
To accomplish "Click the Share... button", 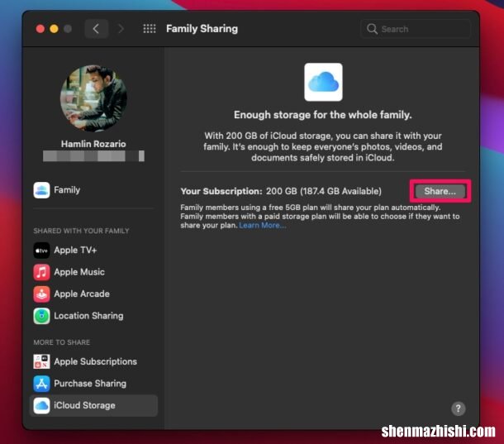I will (440, 191).
